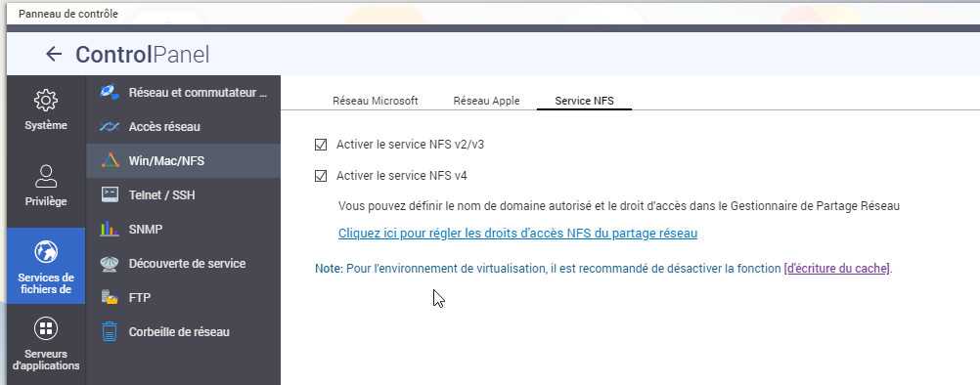Switch to the Réseau Microsoft tab

pyautogui.click(x=375, y=101)
